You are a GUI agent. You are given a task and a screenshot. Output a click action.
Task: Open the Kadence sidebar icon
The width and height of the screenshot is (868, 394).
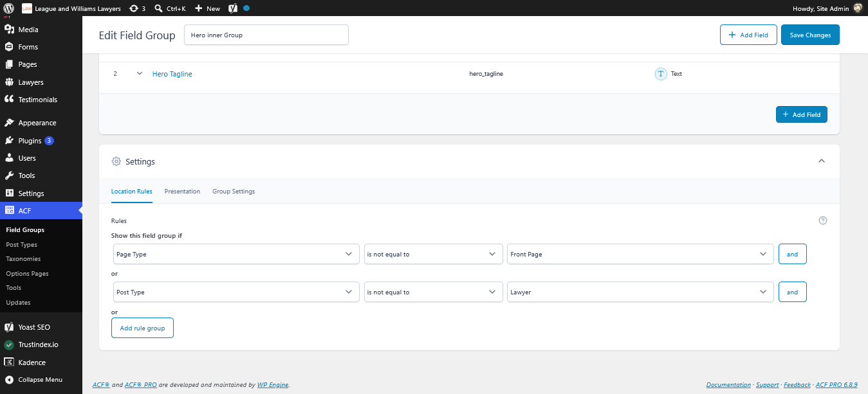pos(9,362)
